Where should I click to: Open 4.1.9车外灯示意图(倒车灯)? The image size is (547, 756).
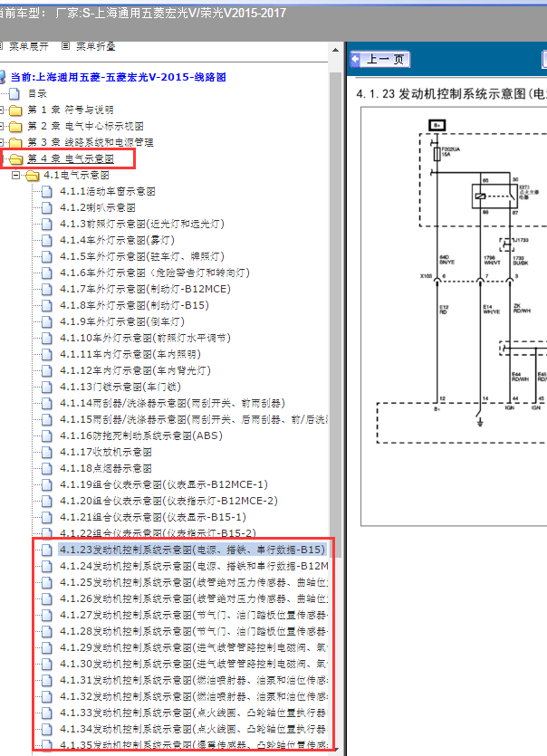pos(122,321)
